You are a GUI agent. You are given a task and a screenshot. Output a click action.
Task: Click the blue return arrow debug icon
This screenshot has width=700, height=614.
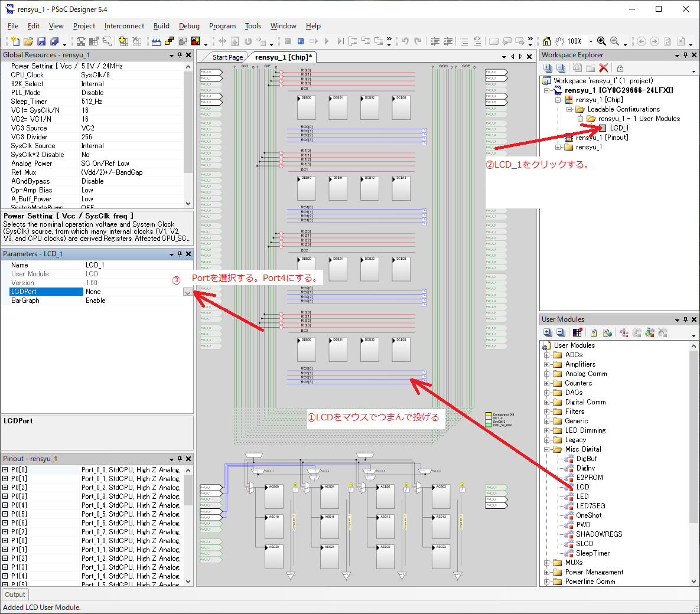pyautogui.click(x=301, y=41)
